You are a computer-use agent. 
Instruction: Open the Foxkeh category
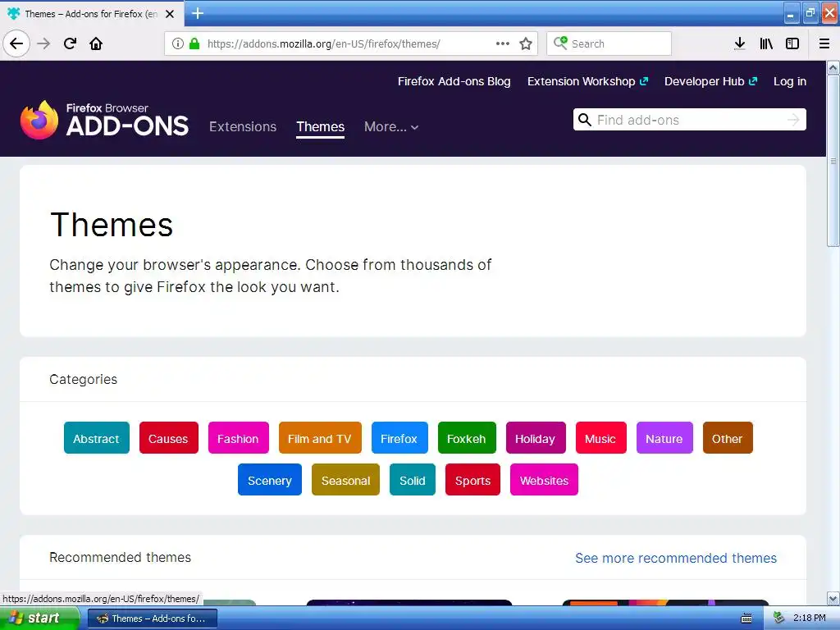[467, 438]
